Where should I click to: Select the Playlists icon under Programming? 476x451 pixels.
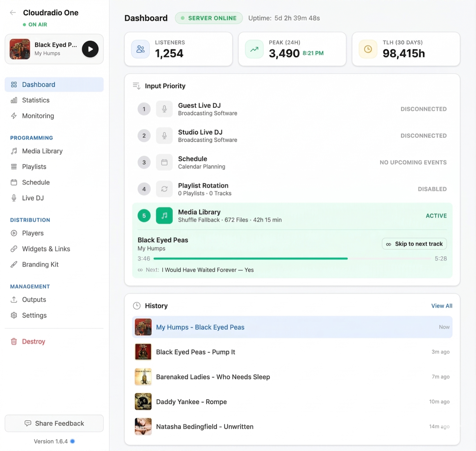[x=14, y=166]
